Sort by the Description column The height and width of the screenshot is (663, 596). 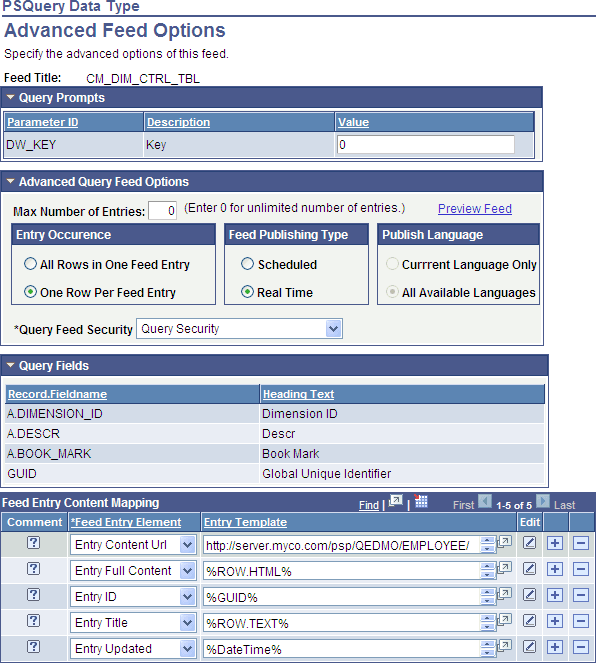pos(178,122)
